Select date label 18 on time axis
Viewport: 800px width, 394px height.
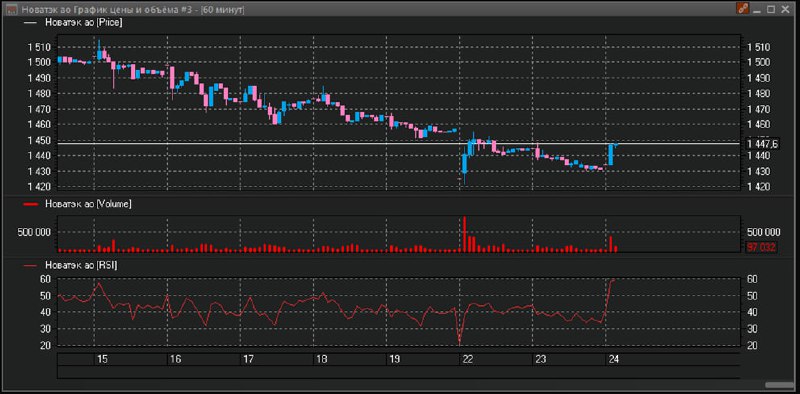(321, 359)
